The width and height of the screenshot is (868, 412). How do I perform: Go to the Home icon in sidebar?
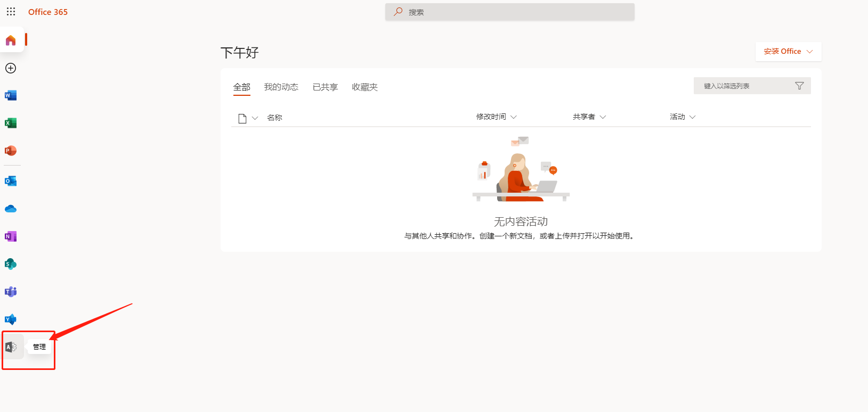coord(11,40)
